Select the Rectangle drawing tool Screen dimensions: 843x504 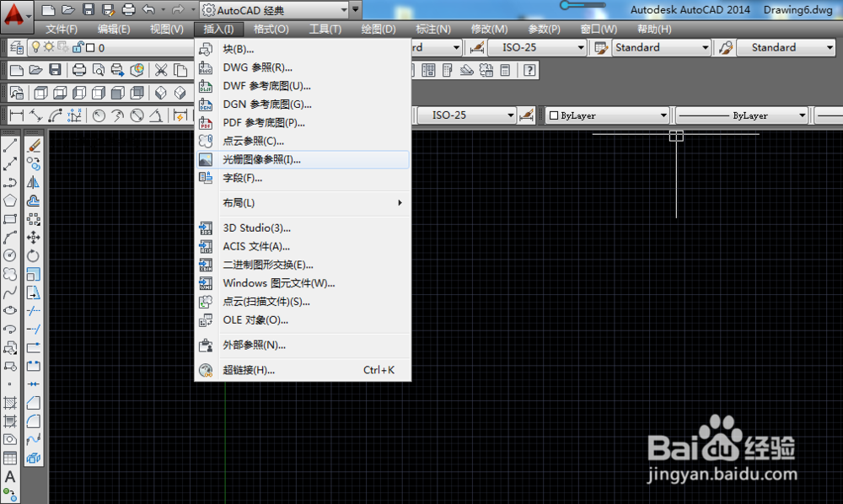tap(9, 218)
